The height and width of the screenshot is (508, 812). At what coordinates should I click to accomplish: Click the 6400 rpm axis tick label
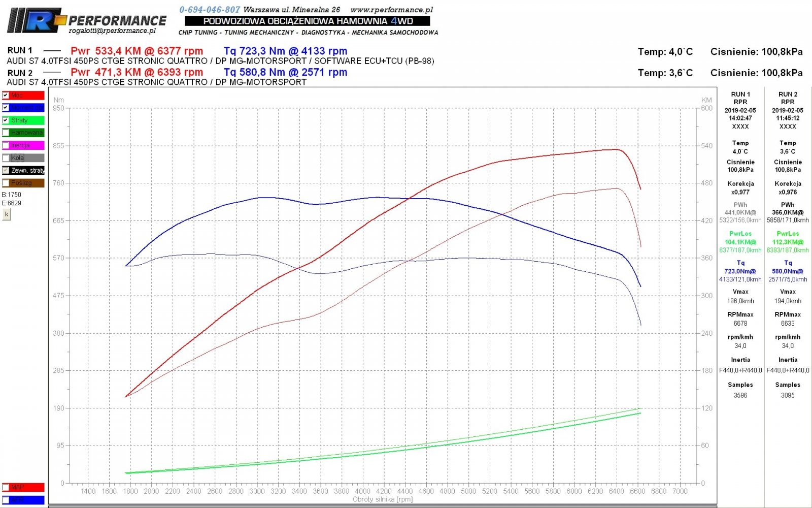click(617, 491)
